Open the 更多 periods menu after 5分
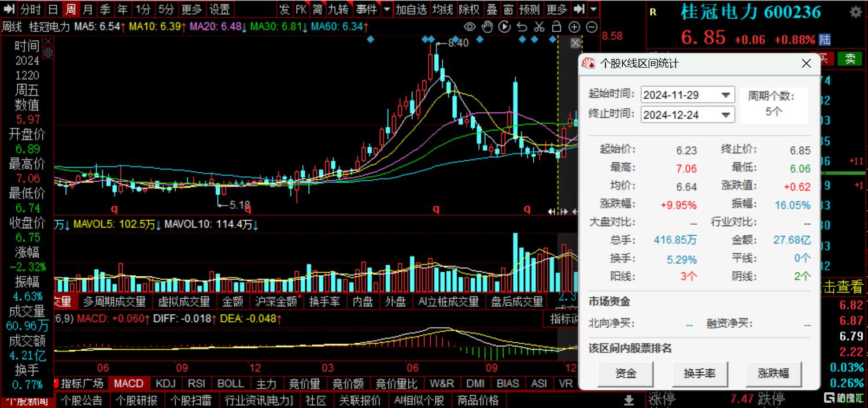 pos(191,9)
